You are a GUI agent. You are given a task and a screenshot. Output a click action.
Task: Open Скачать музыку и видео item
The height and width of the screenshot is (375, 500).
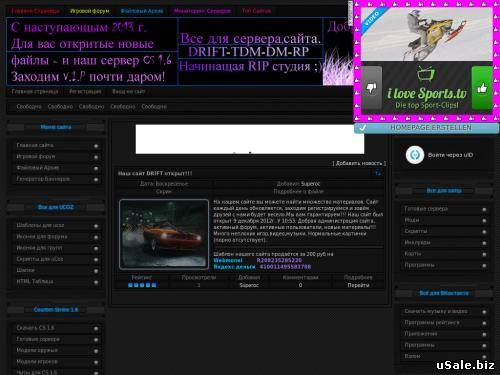coord(436,311)
